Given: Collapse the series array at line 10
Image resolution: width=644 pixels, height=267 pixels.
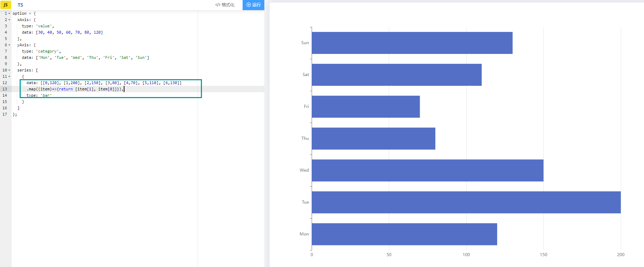Looking at the screenshot, I should click(9, 70).
